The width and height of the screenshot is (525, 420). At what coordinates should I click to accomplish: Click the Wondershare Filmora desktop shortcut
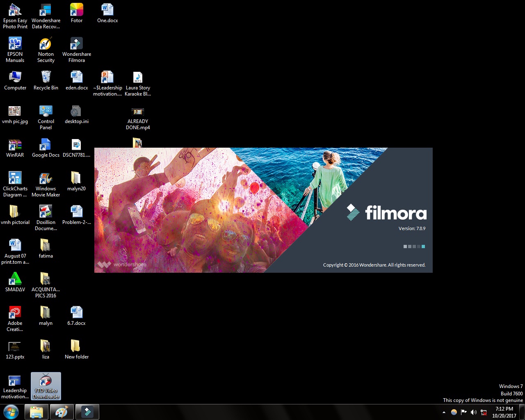pyautogui.click(x=77, y=50)
